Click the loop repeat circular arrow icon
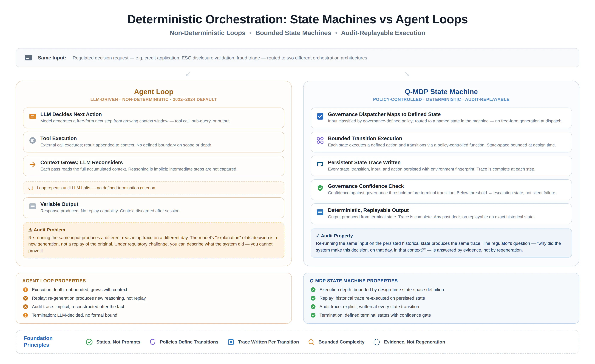Screen dimensions: 595x364 click(x=31, y=188)
